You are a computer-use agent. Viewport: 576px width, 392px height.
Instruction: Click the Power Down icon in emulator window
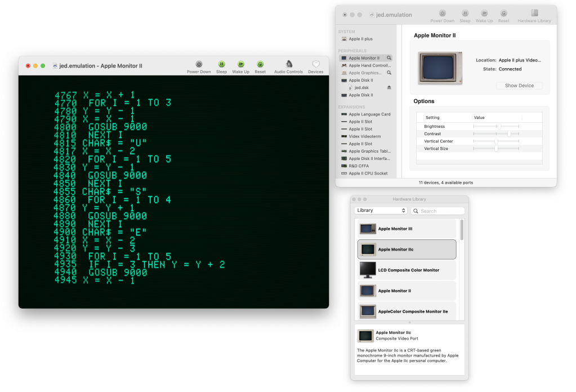199,64
